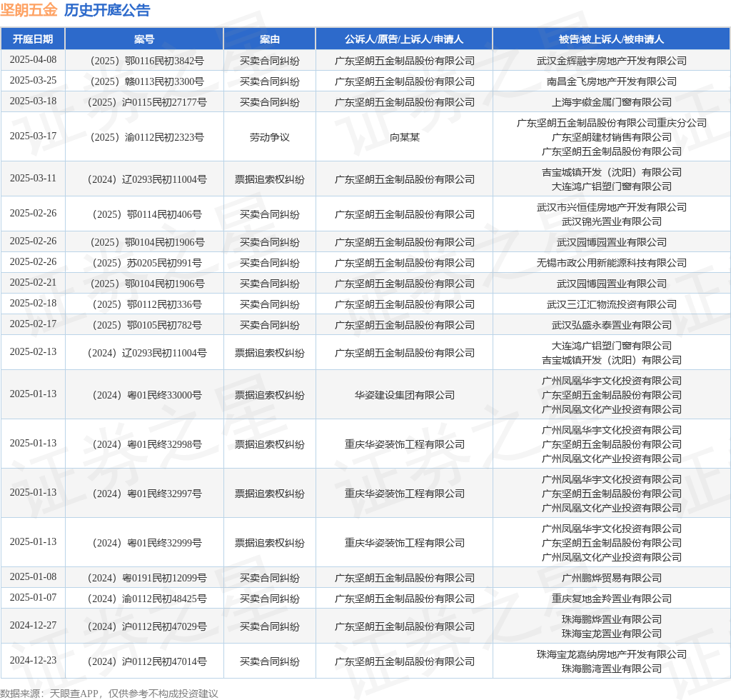Click defendant 珠海鹏湾置业有限公司
Screen dimensions: 731x700
612,669
